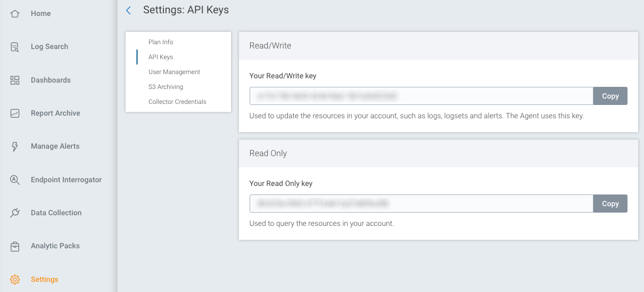Copy the Read Only API key
Viewport: 644px width, 292px height.
(x=610, y=204)
